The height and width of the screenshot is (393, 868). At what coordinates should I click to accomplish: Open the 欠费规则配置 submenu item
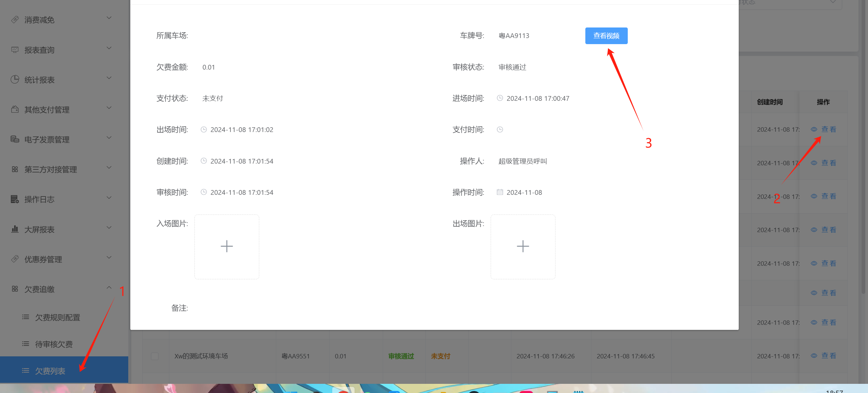(64, 317)
